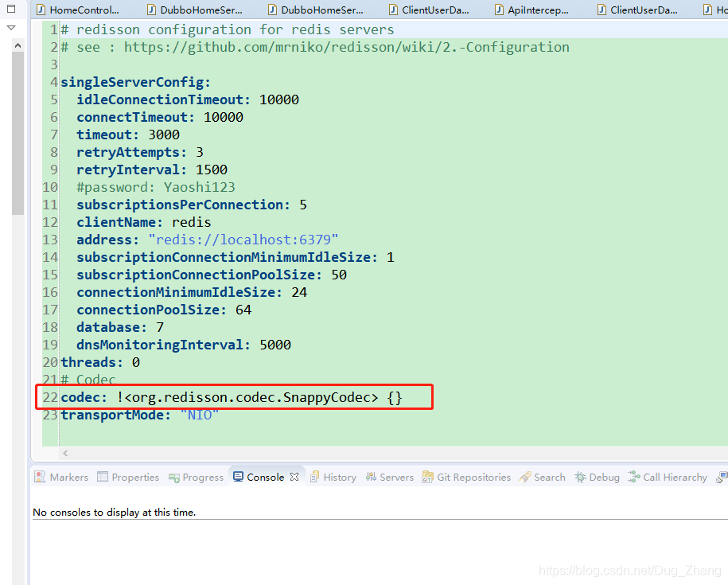Click the 'threads: 0' line
Viewport: 728px width, 585px height.
pyautogui.click(x=100, y=363)
